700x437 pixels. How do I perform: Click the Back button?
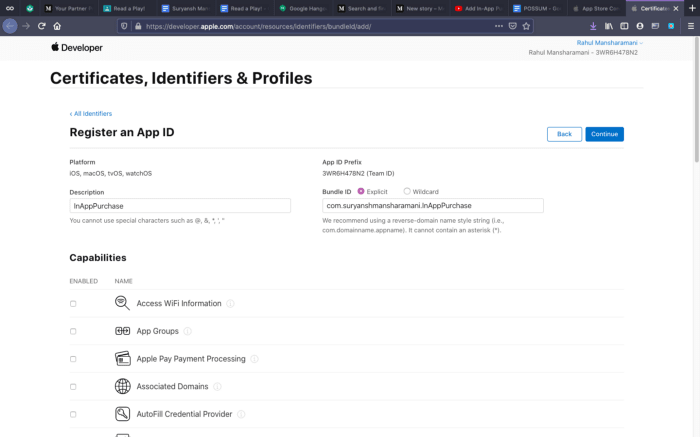coord(564,134)
